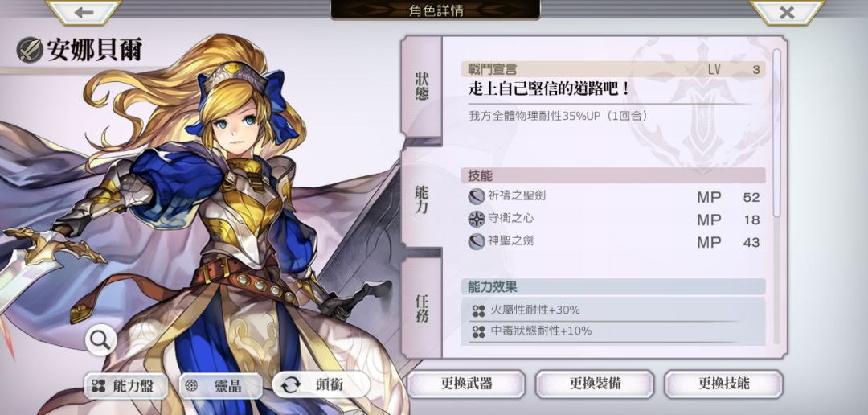868x415 pixels.
Task: Click the 神聖之劍 skill icon
Action: [x=476, y=242]
